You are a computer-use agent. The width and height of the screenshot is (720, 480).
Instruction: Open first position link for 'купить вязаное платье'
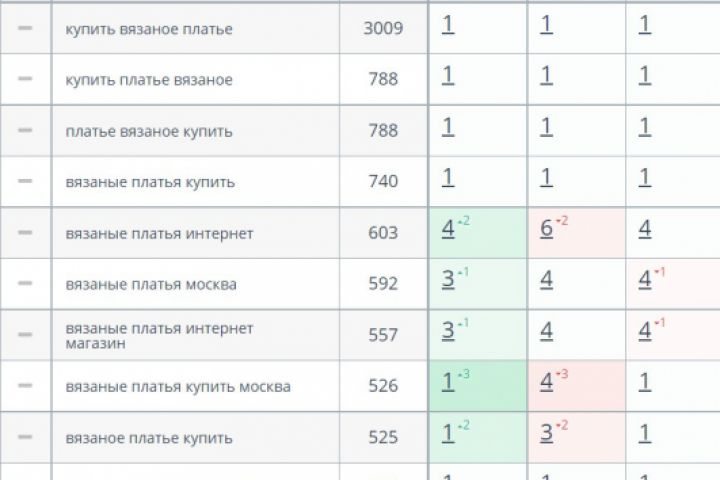tap(448, 25)
